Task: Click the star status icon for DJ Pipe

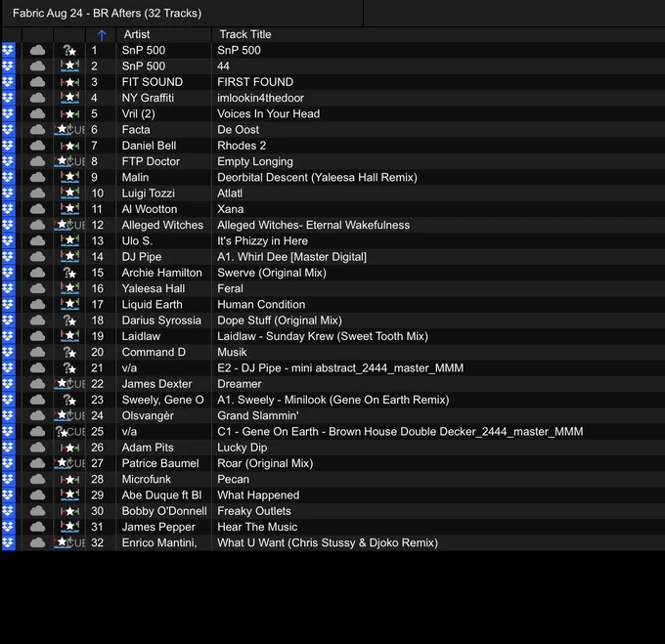Action: pyautogui.click(x=69, y=256)
